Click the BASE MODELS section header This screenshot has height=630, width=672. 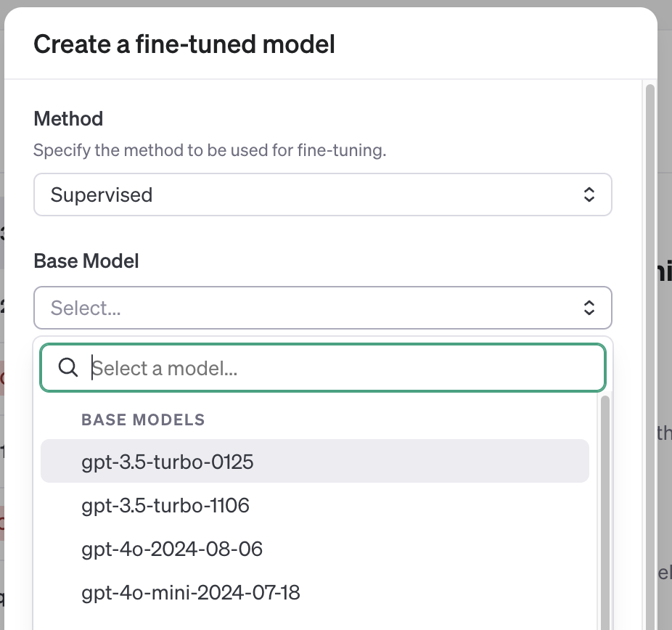(x=143, y=420)
